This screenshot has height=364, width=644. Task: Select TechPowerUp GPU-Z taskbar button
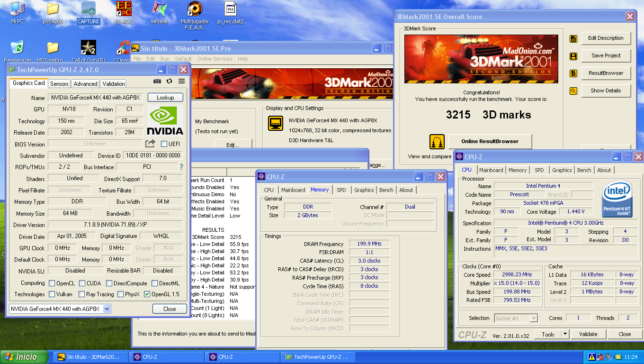319,357
